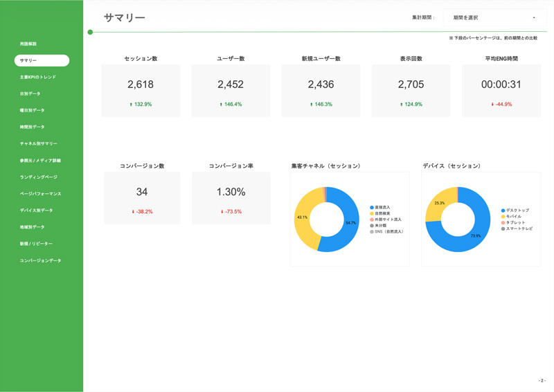Click the dropdown arrow in period selector
The width and height of the screenshot is (554, 392).
[x=534, y=18]
